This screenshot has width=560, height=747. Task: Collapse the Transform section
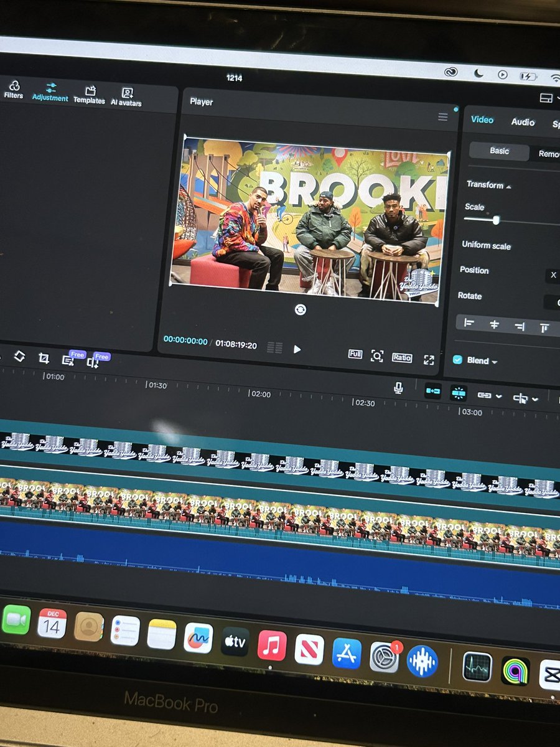[508, 186]
